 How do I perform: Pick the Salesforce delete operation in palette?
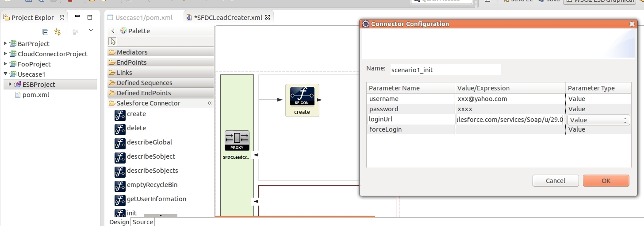click(x=136, y=129)
